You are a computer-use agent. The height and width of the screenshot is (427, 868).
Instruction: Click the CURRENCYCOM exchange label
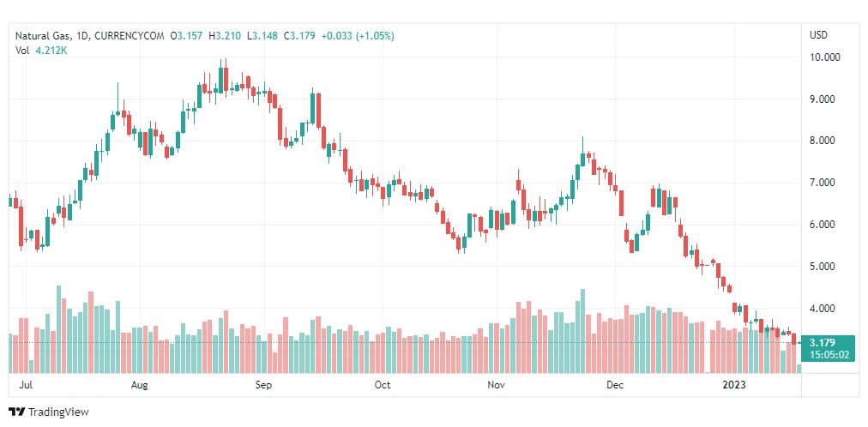tap(130, 36)
